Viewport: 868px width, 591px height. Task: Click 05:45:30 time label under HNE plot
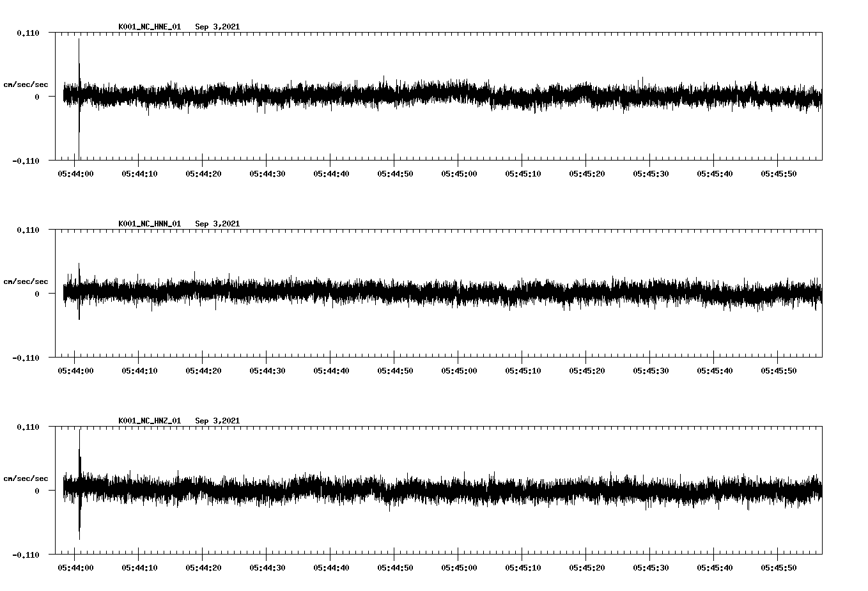click(651, 173)
